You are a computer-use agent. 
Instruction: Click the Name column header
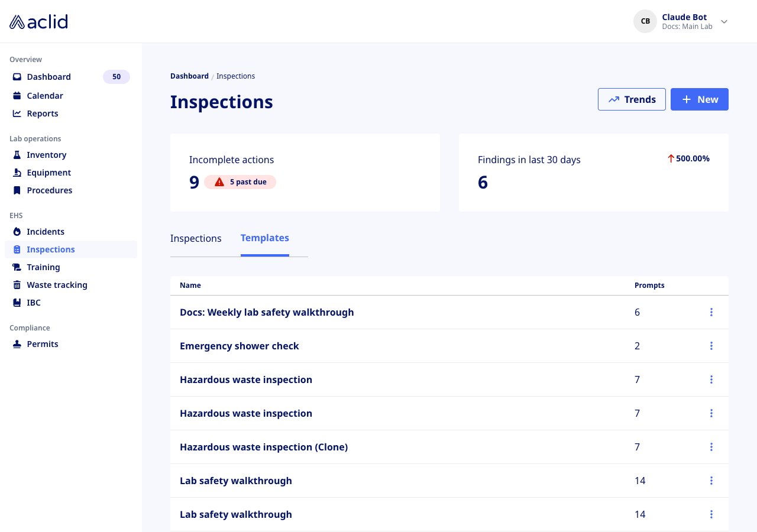[190, 286]
